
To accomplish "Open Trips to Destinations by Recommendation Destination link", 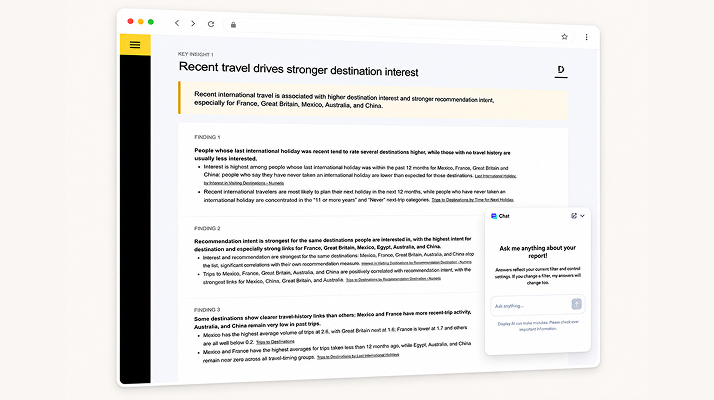I will (x=393, y=279).
